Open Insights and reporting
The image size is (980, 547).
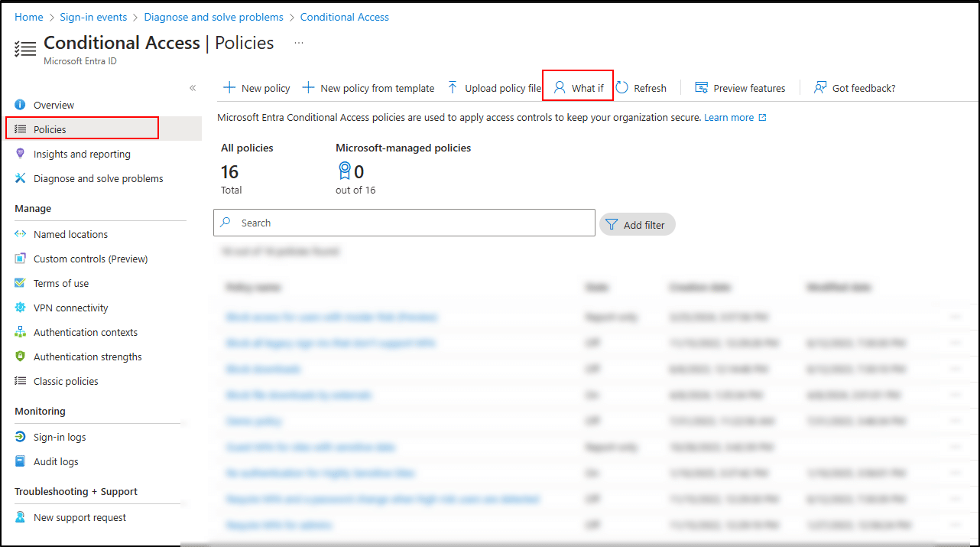[82, 154]
